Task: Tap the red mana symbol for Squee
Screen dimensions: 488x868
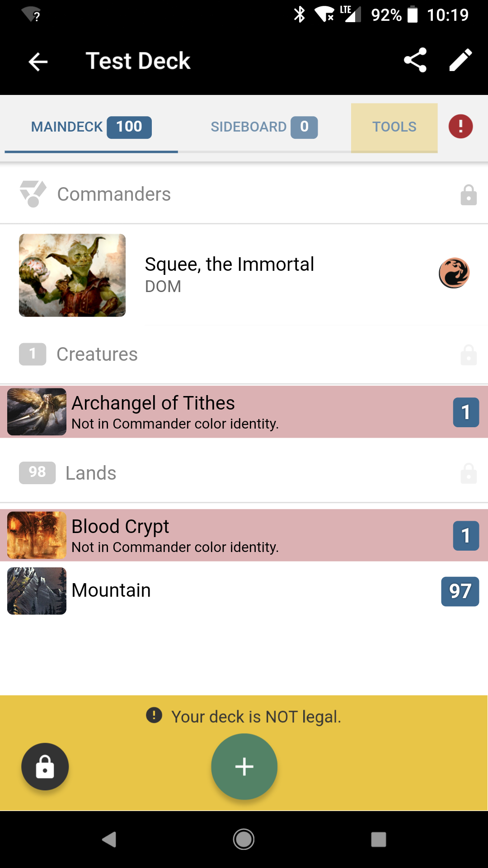Action: point(454,273)
